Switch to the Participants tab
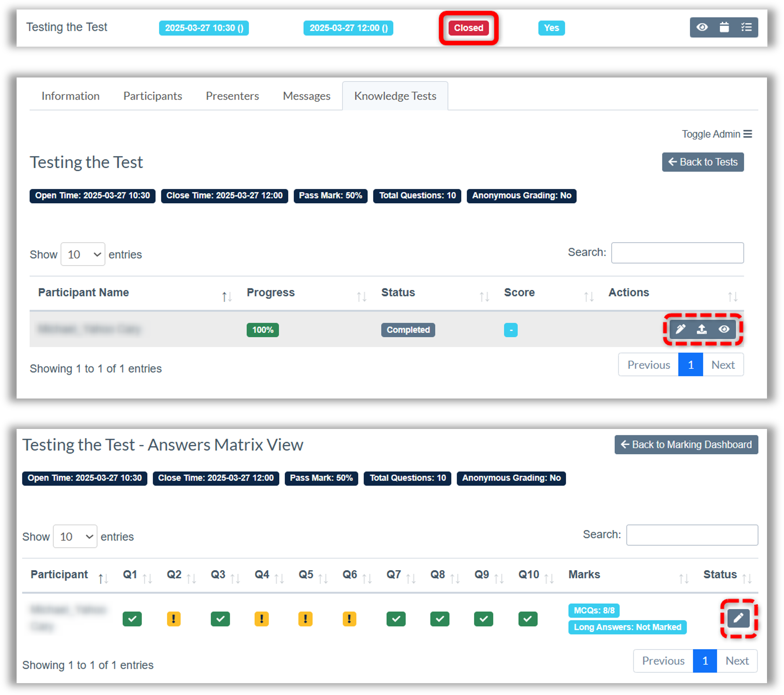 [x=152, y=96]
